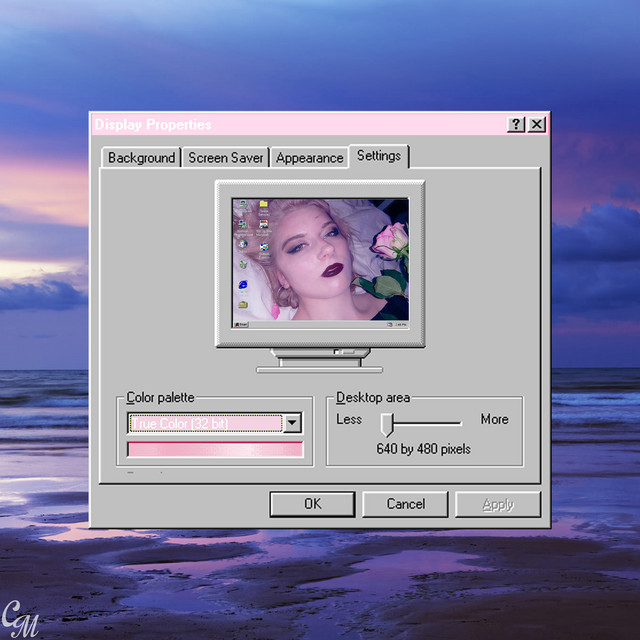Open the Color palette dropdown arrow
Image resolution: width=640 pixels, height=640 pixels.
click(x=292, y=422)
